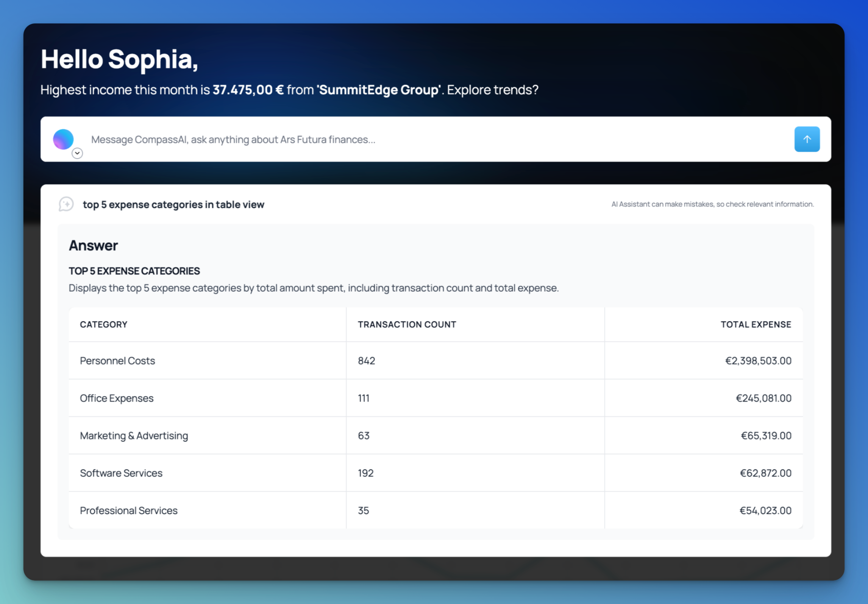Viewport: 868px width, 604px height.
Task: Click the 'Explore trends?' prompt text
Action: coord(492,90)
